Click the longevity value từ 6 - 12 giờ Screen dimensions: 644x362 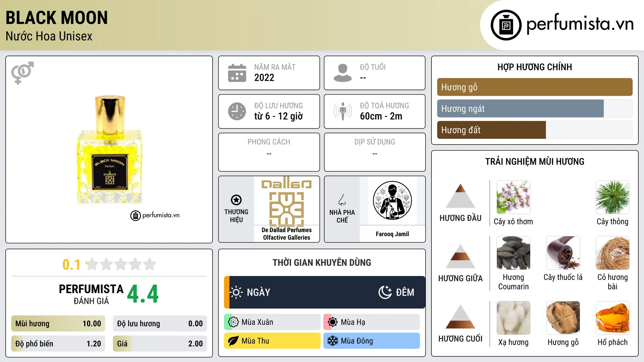[278, 116]
